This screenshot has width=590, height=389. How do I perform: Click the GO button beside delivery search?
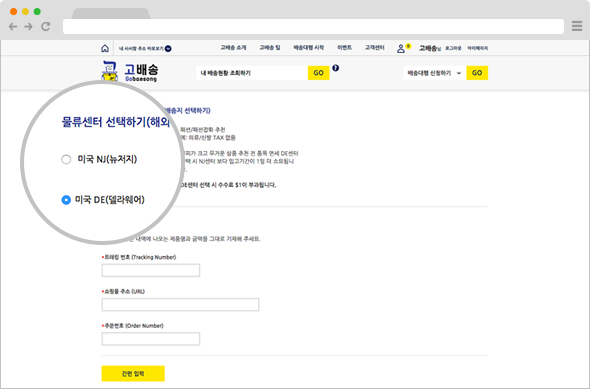point(319,73)
